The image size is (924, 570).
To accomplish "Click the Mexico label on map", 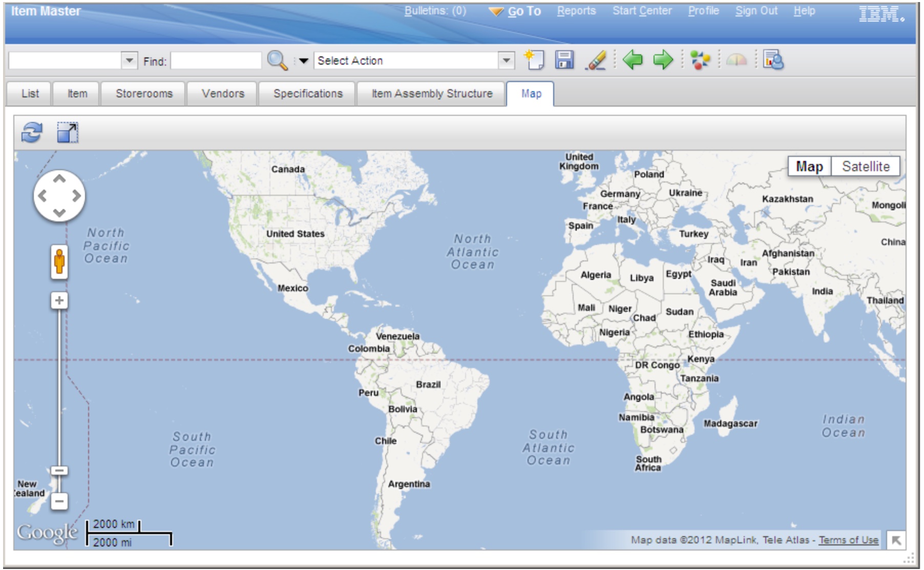I will click(293, 288).
